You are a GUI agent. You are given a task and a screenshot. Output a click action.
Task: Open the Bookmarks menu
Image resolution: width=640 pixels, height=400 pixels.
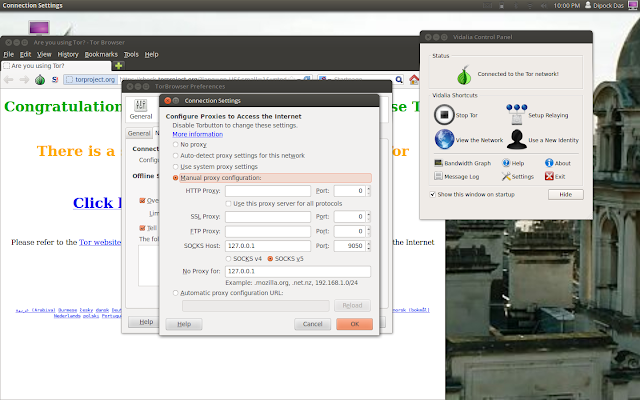(101, 54)
